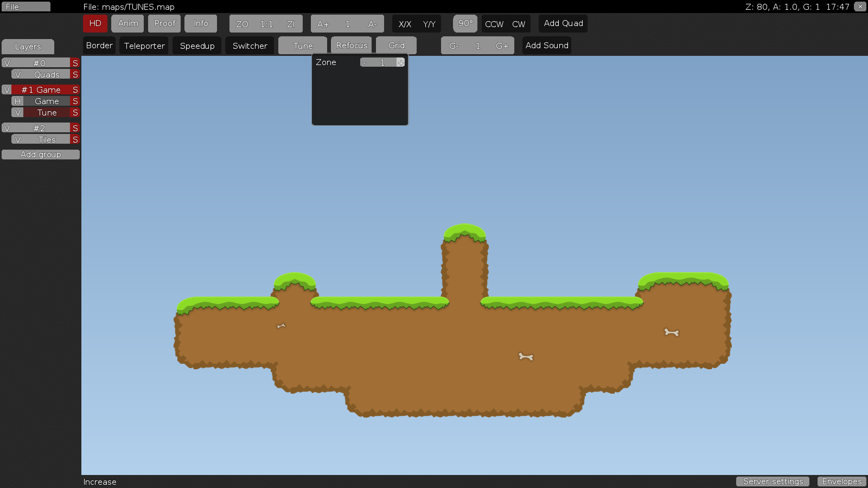Hide the Tune layer
Image resolution: width=868 pixels, height=488 pixels.
coord(17,112)
